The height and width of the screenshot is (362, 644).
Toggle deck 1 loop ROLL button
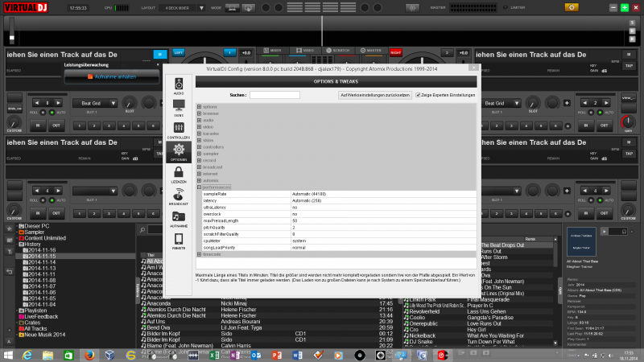pos(43,113)
